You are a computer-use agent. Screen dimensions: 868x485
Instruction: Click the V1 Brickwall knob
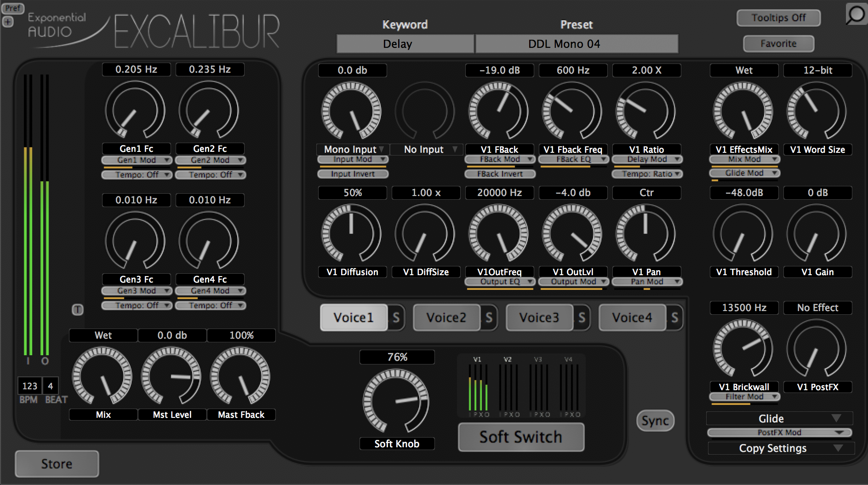click(x=743, y=348)
